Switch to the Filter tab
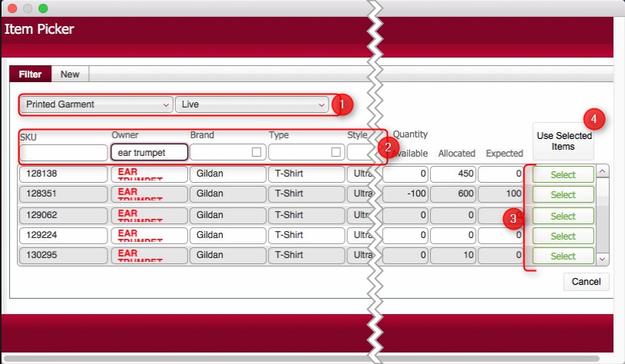 [30, 74]
